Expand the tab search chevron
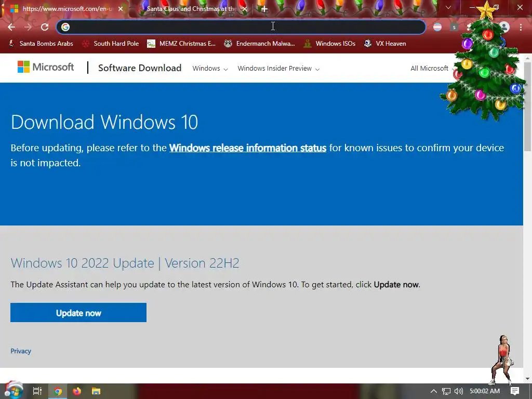This screenshot has width=532, height=399. (x=448, y=7)
